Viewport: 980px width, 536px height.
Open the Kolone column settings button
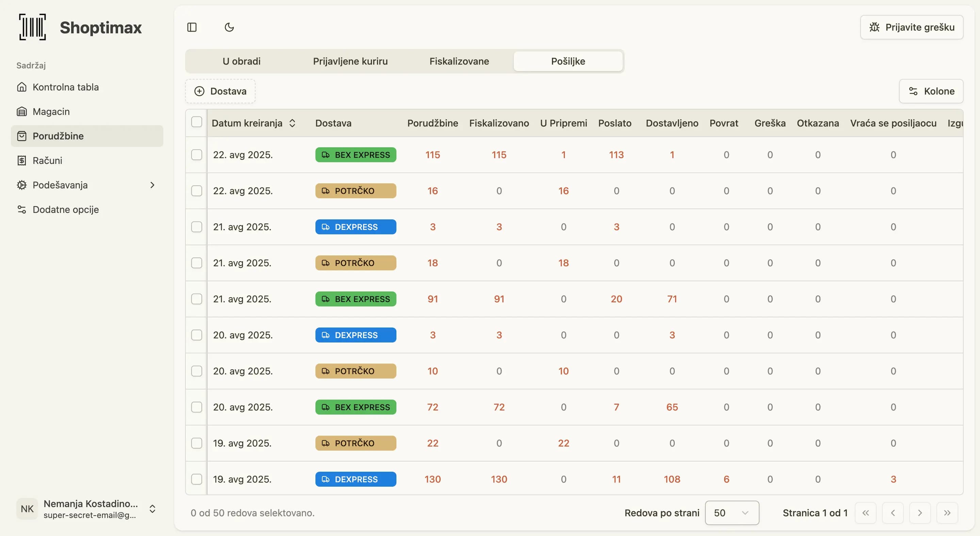pyautogui.click(x=931, y=91)
